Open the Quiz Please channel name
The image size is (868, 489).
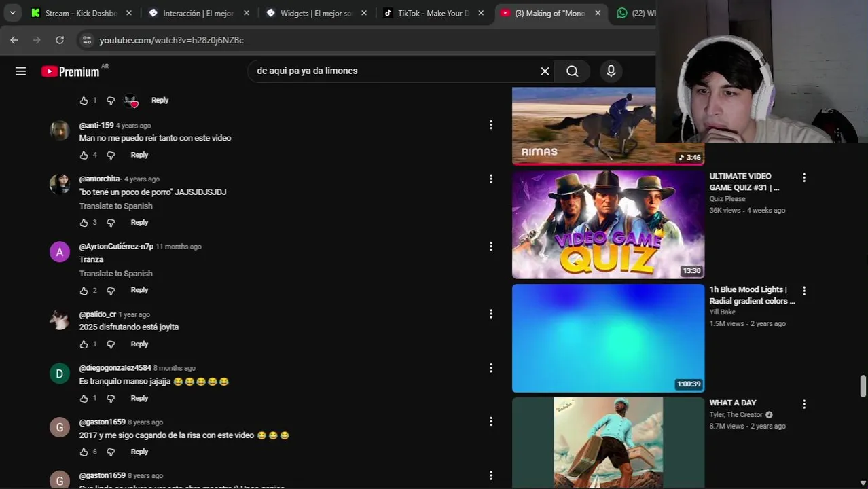[727, 199]
